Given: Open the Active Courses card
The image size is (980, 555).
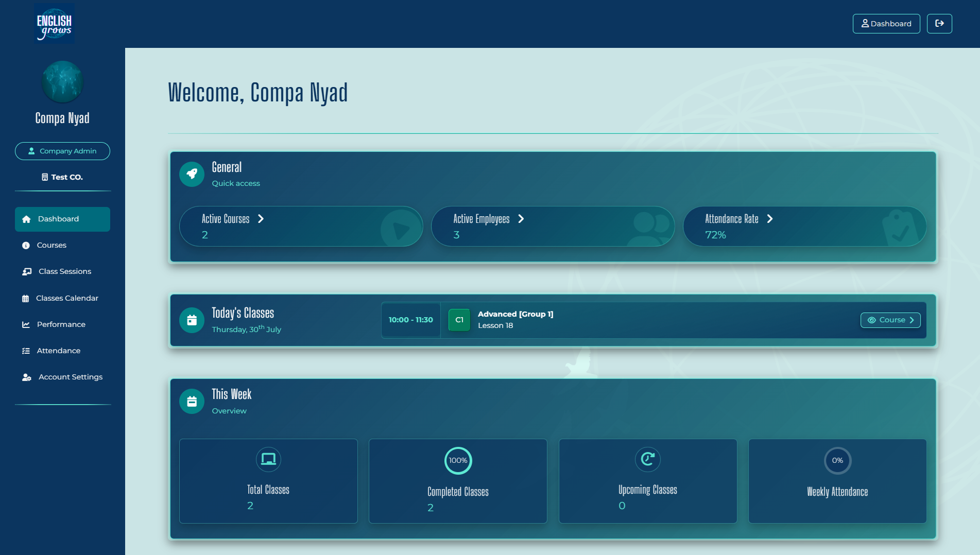Looking at the screenshot, I should 301,227.
